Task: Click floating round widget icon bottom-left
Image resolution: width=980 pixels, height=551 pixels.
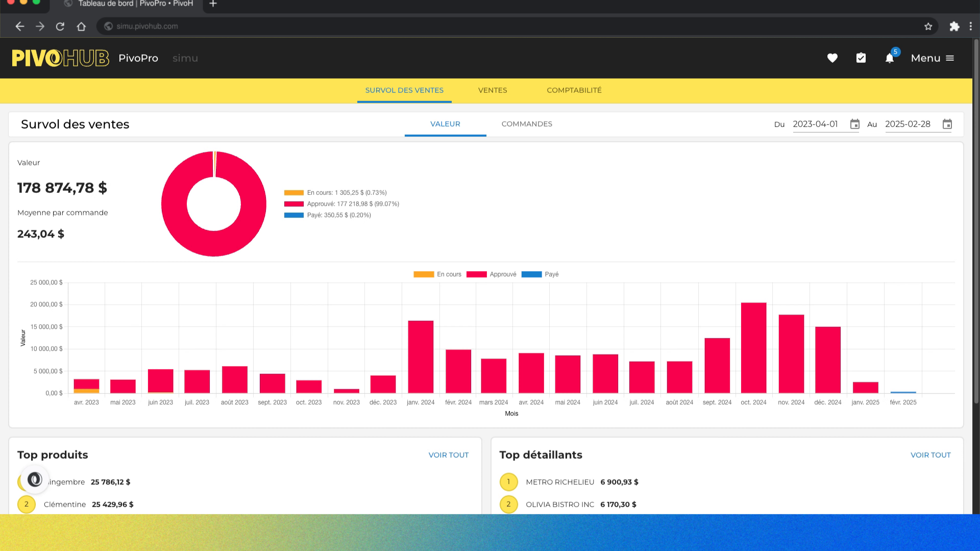Action: pos(35,480)
